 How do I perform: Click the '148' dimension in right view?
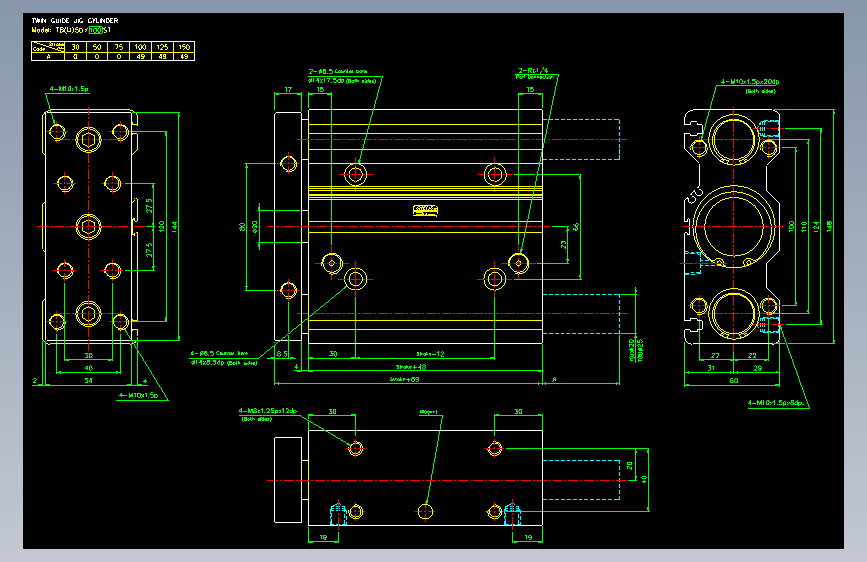click(x=829, y=226)
